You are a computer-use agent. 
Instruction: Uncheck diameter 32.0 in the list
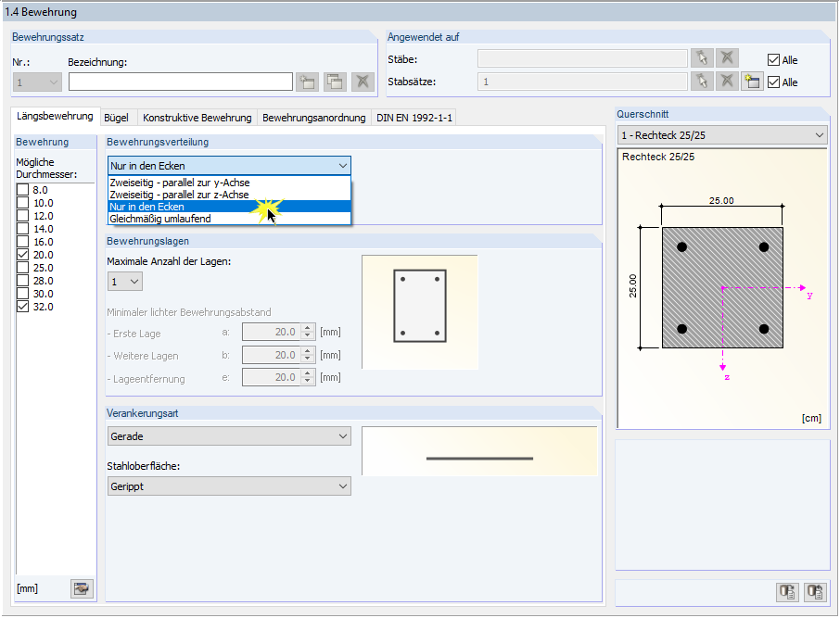[22, 307]
